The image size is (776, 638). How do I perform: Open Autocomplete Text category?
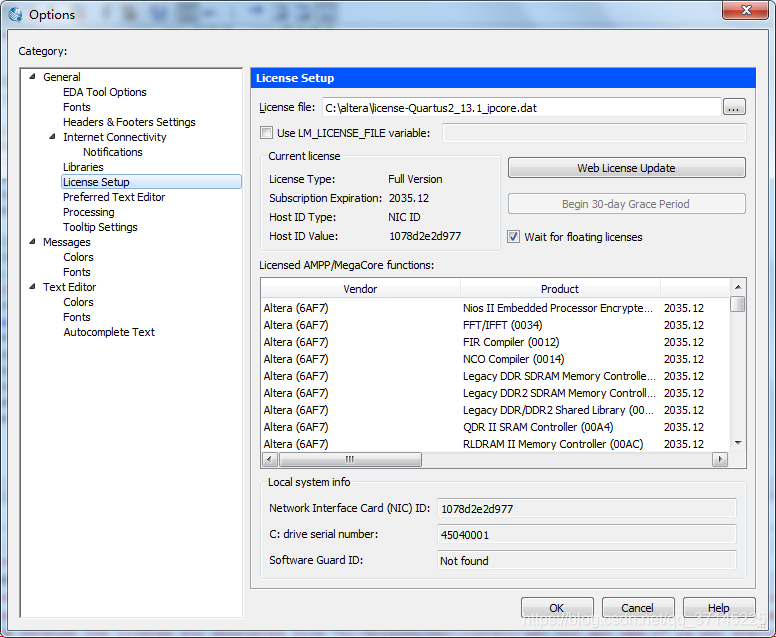(x=109, y=332)
